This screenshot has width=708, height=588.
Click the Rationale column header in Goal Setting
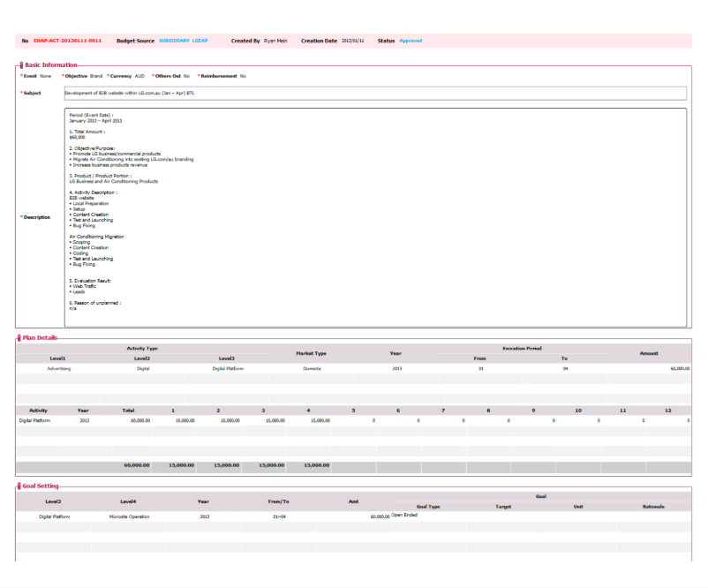[653, 507]
